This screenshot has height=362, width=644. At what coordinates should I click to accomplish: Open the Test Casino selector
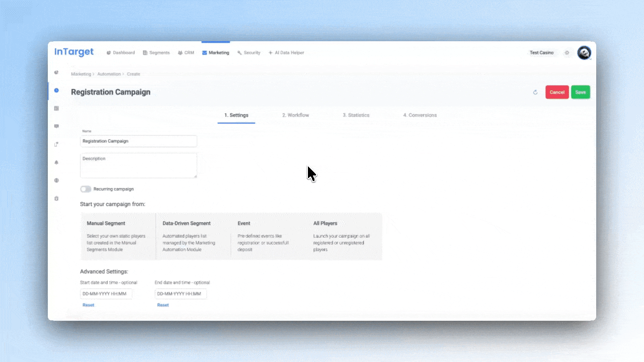pos(541,53)
